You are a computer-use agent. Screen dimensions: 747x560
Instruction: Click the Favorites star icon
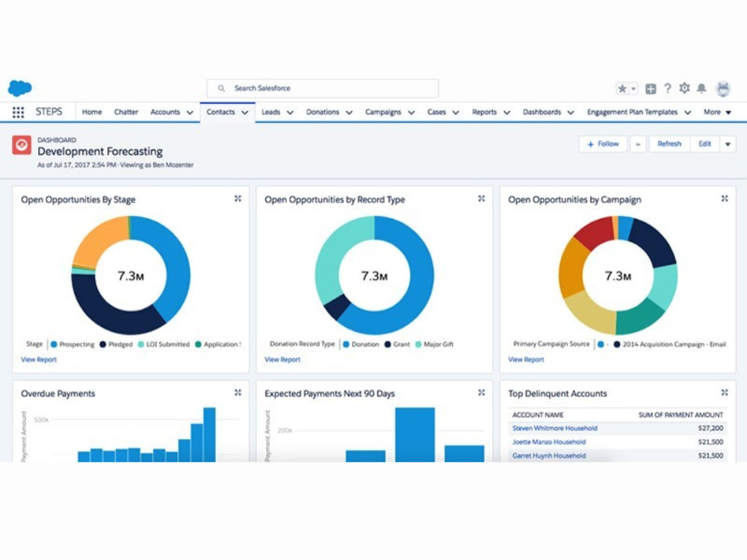622,89
